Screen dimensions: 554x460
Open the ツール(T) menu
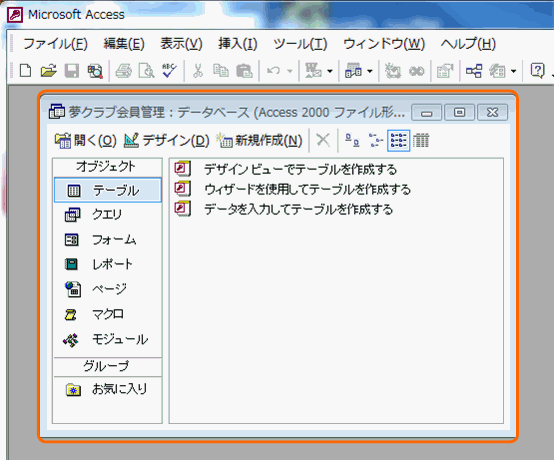click(x=300, y=44)
